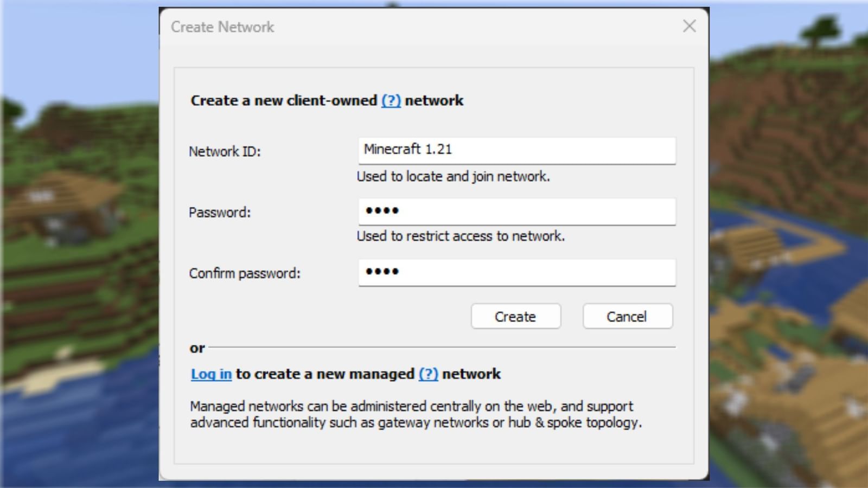Image resolution: width=868 pixels, height=488 pixels.
Task: Click the Password label text
Action: (x=219, y=212)
